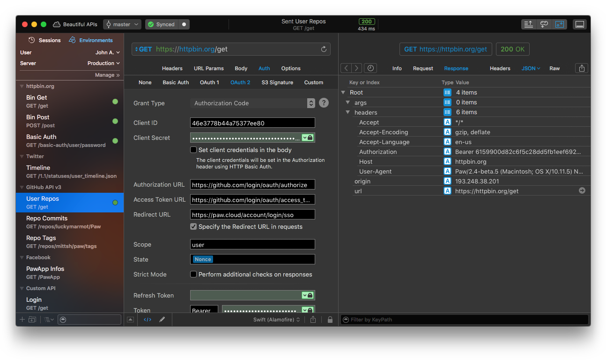Select the OAuth 1 auth type
Viewport: 606px width, 364px height.
tap(209, 82)
